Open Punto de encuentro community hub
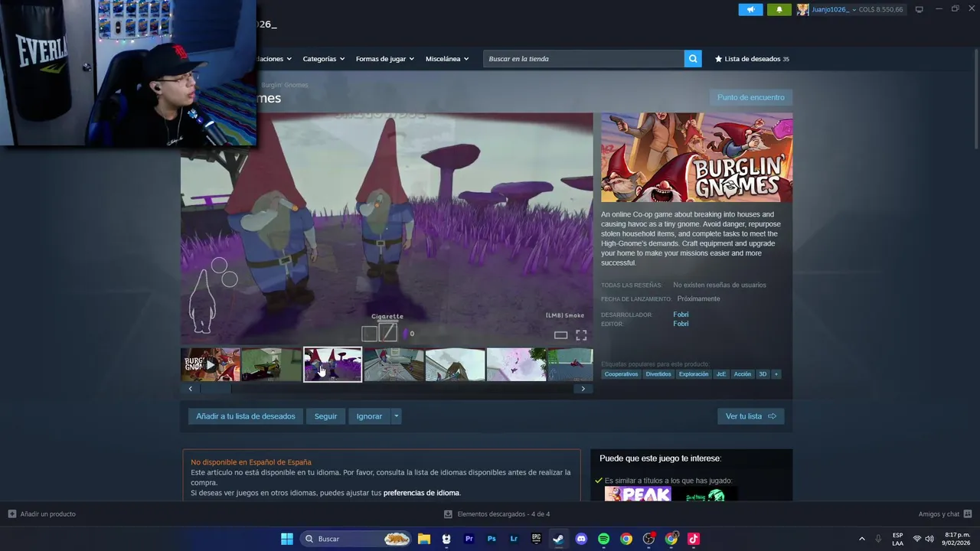This screenshot has width=980, height=551. [x=750, y=97]
